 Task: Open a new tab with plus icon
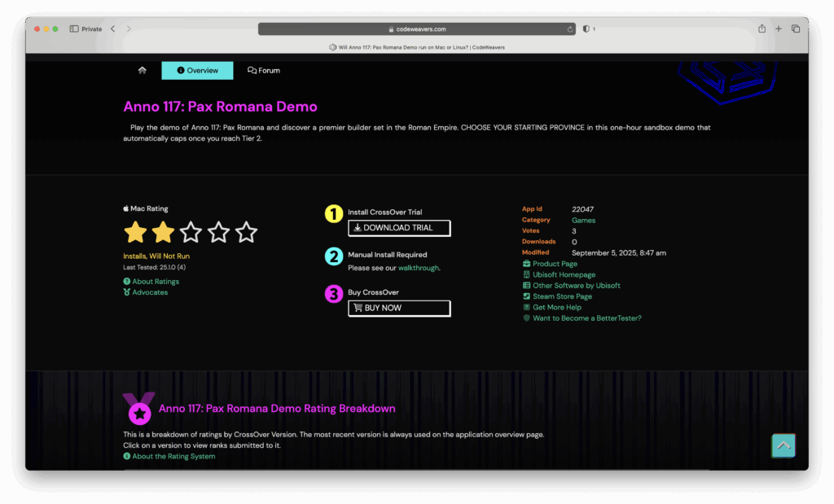[x=779, y=28]
